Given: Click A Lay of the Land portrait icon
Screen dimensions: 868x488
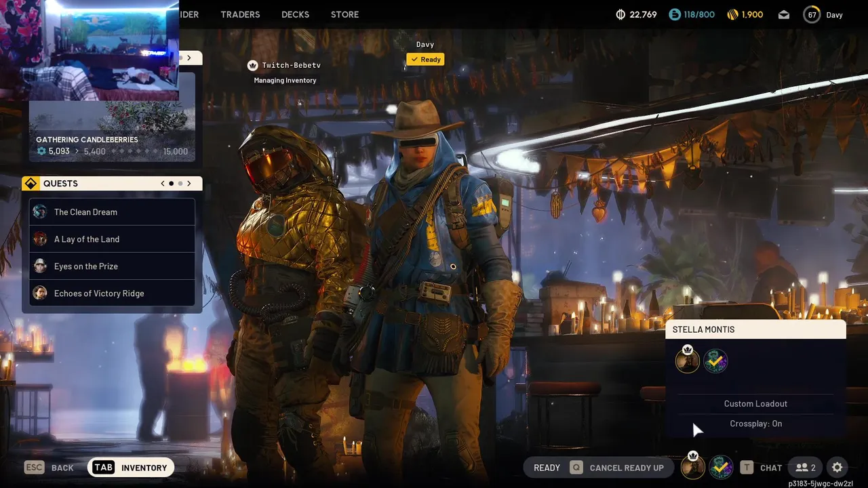Looking at the screenshot, I should click(40, 239).
